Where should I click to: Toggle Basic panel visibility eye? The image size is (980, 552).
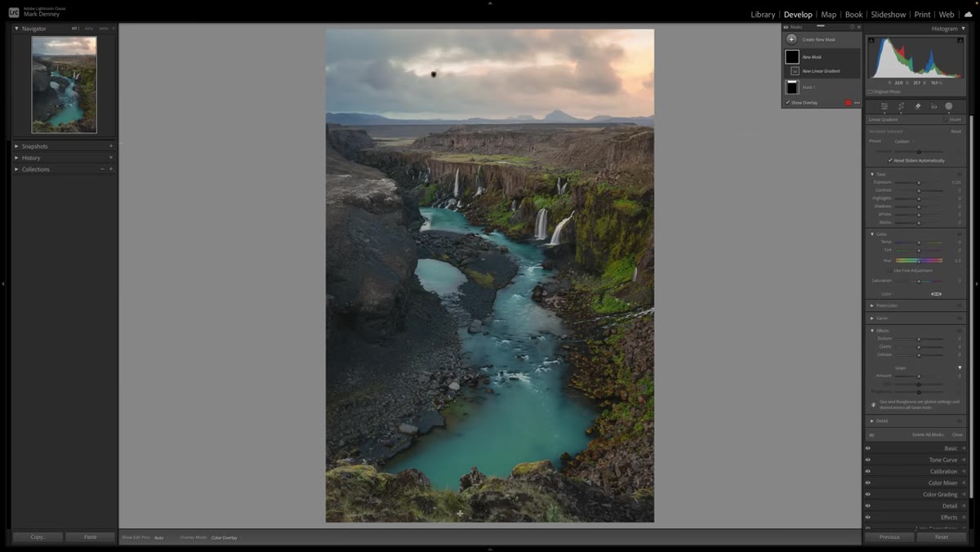tap(868, 448)
